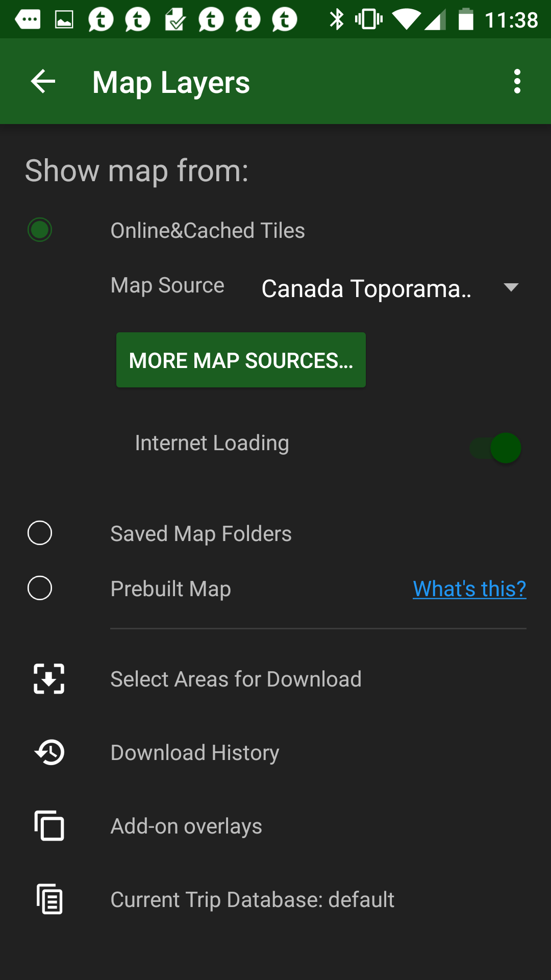The width and height of the screenshot is (551, 980).
Task: Tap the Download History clock icon
Action: point(49,752)
